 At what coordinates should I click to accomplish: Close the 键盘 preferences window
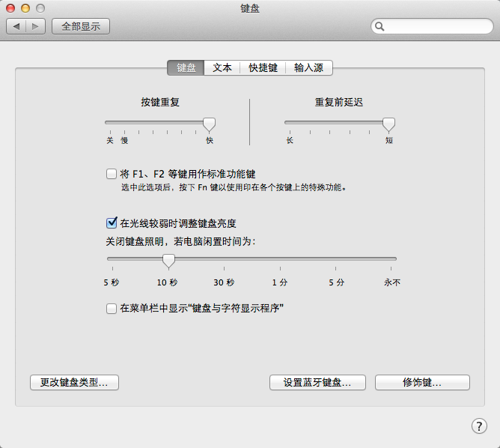10,8
